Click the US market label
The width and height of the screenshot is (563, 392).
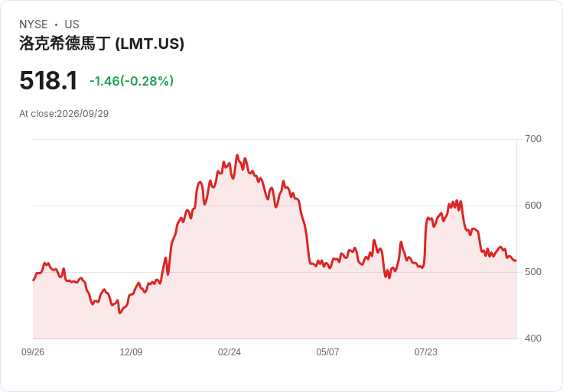(72, 24)
